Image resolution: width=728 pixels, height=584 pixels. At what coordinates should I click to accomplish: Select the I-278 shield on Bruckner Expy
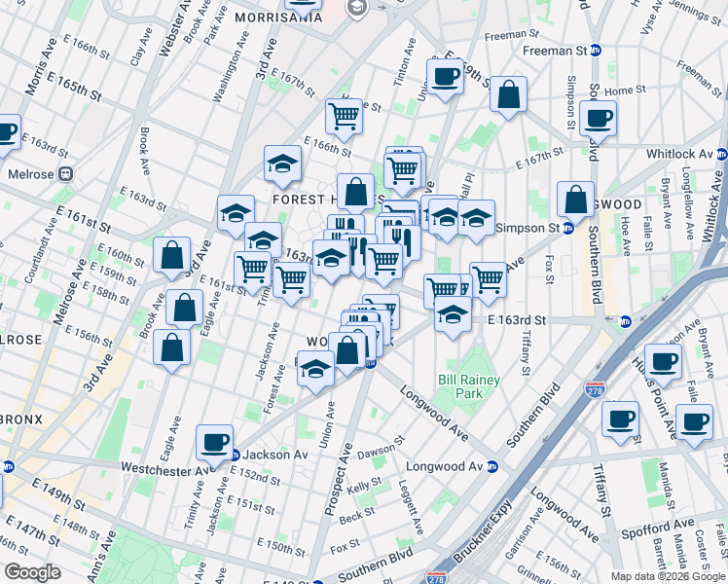pos(595,389)
